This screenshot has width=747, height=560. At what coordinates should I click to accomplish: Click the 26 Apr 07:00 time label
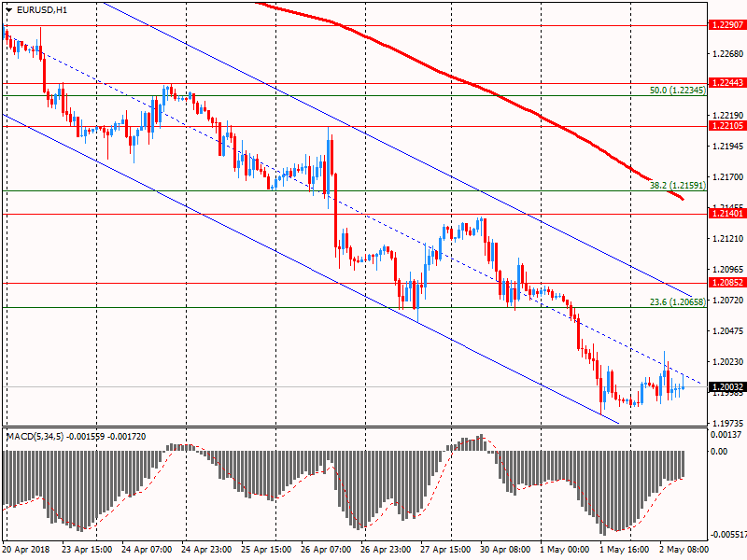326,550
